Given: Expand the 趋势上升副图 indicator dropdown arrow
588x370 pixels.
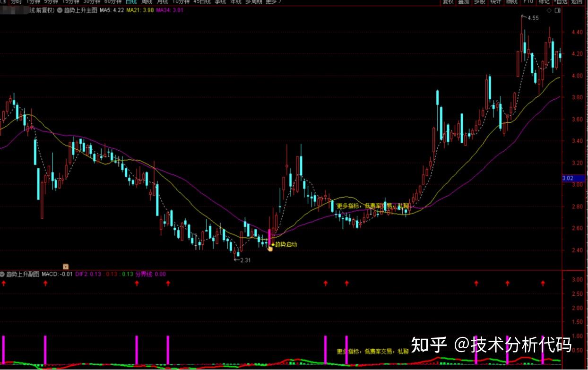Looking at the screenshot, I should pos(2,274).
